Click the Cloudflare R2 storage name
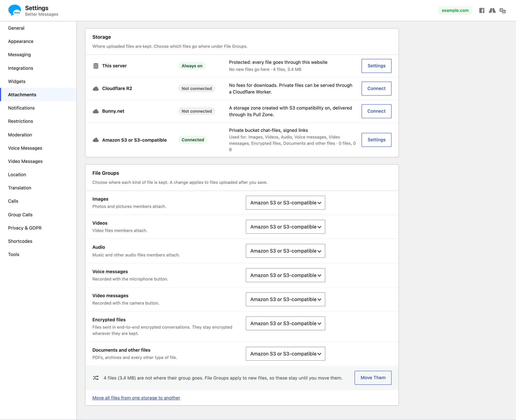The width and height of the screenshot is (516, 420). pos(117,89)
